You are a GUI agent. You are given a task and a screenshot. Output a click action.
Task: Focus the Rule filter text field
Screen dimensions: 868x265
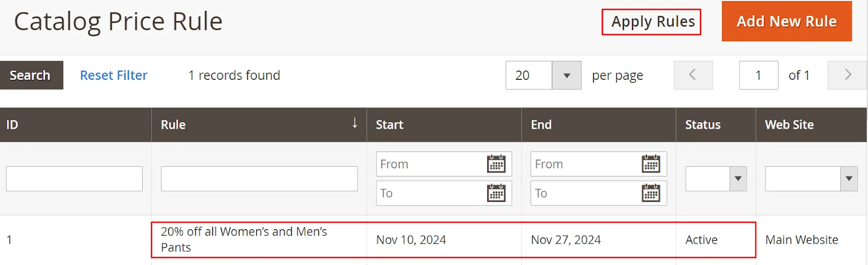pos(259,179)
